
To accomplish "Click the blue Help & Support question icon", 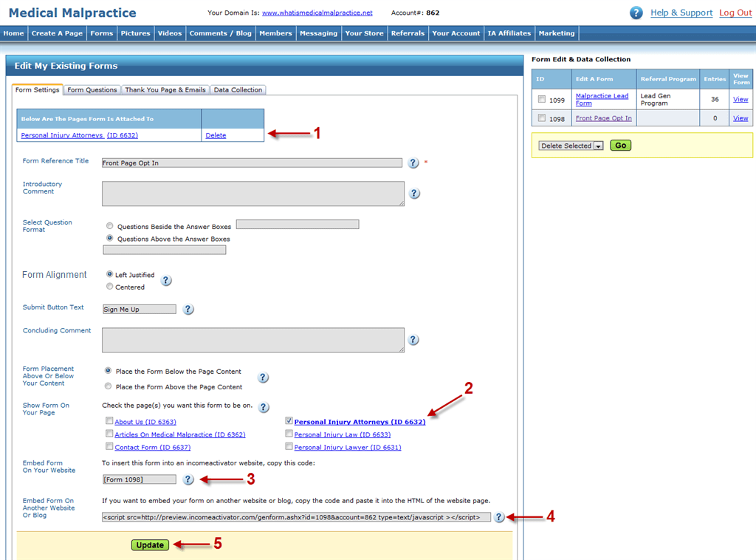I will (636, 13).
